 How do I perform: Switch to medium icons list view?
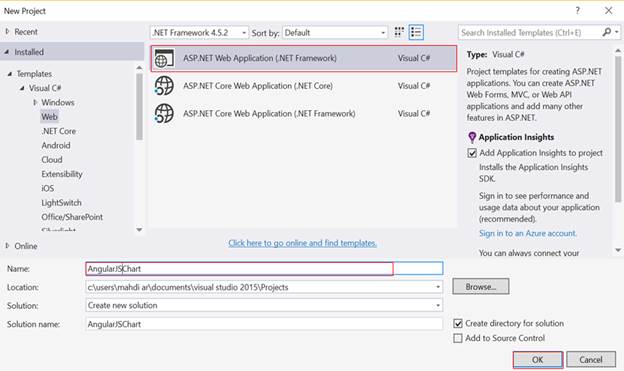(416, 32)
